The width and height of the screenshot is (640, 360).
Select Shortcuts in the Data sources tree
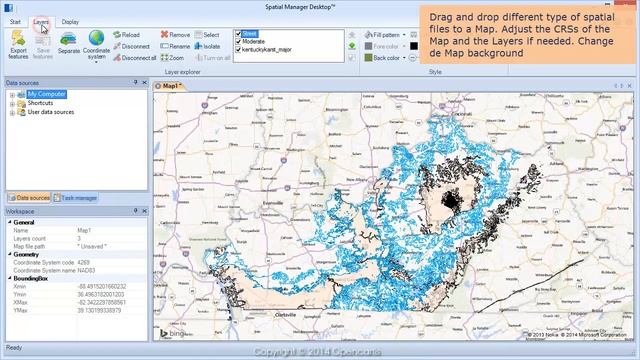[40, 103]
